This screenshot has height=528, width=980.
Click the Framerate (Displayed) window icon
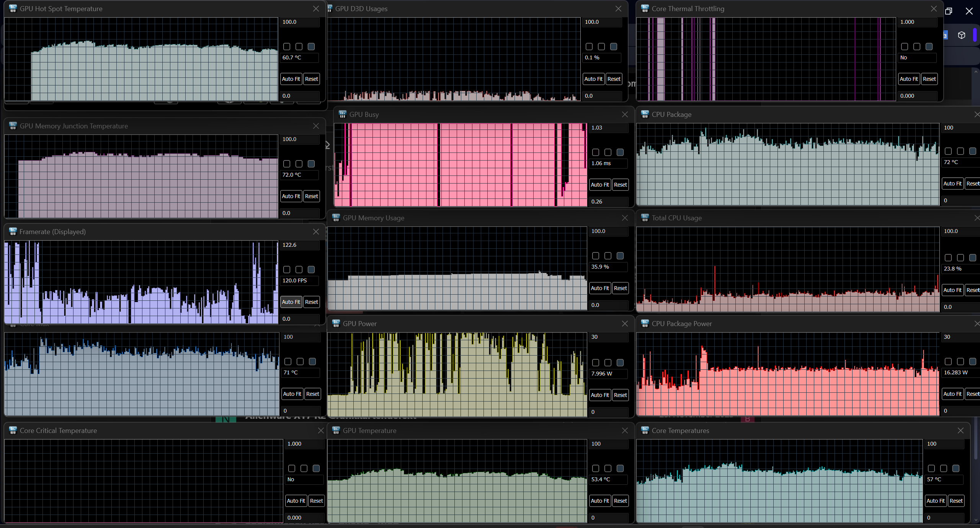tap(13, 231)
